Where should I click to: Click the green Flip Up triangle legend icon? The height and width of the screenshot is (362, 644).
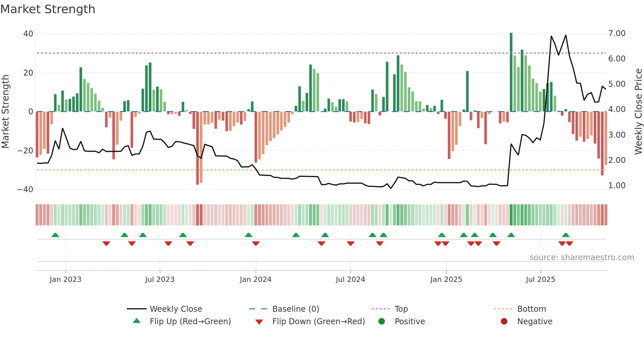(x=137, y=321)
